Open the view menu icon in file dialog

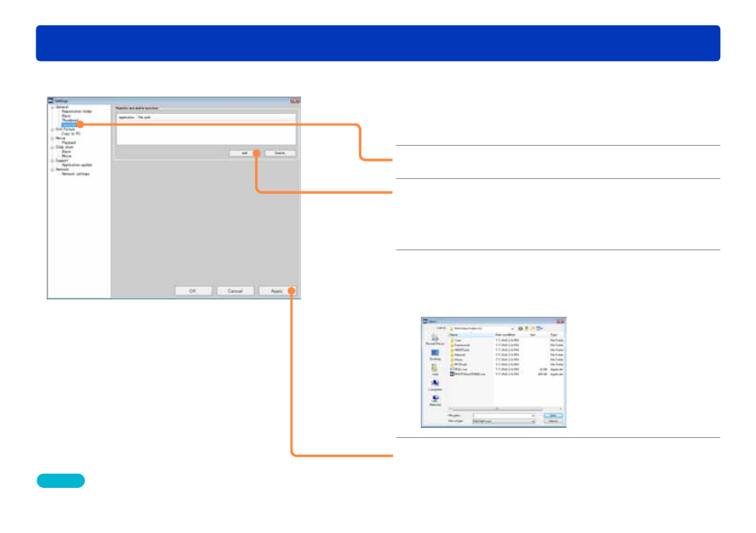coord(540,328)
